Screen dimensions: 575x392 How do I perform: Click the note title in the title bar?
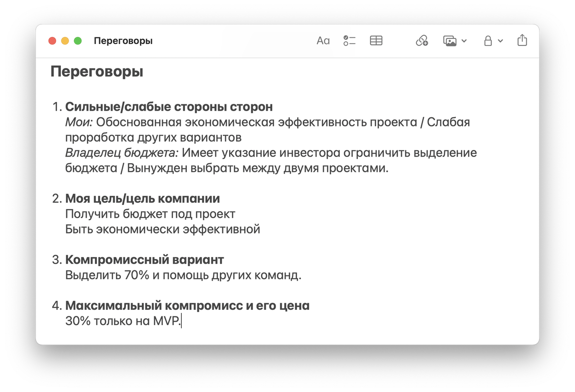coord(123,41)
